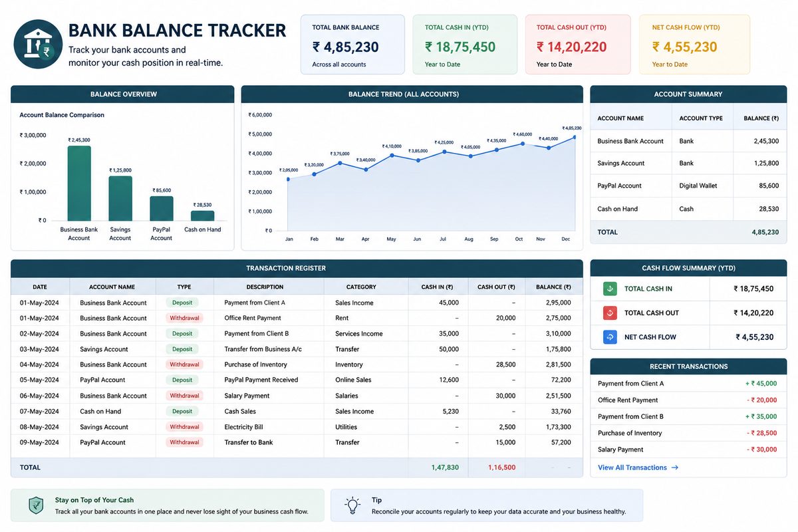798x532 pixels.
Task: Click Withdrawal tag for Purchase of Inventory
Action: 184,364
